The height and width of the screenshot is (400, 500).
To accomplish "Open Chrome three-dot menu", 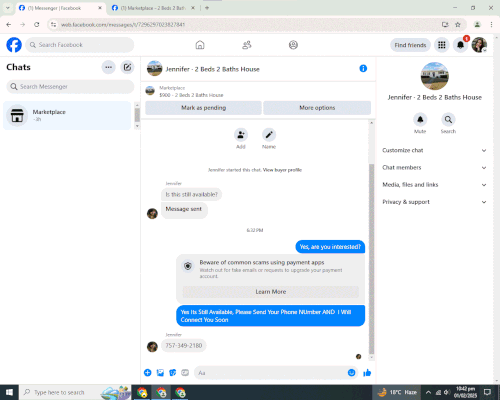I will [x=491, y=25].
